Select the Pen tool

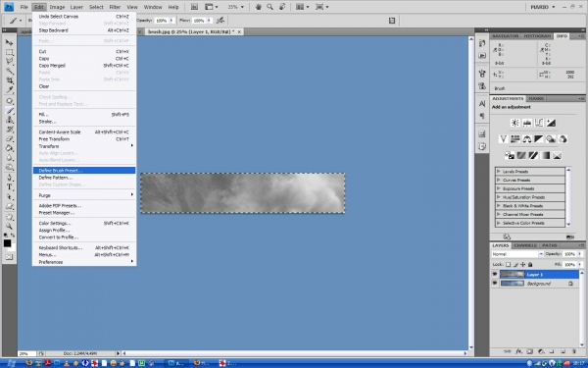[9, 178]
